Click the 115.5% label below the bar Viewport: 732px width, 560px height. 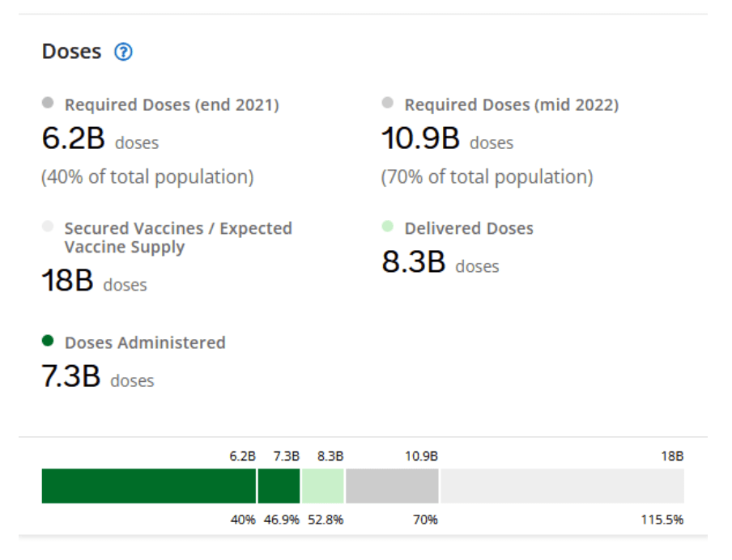coord(662,520)
